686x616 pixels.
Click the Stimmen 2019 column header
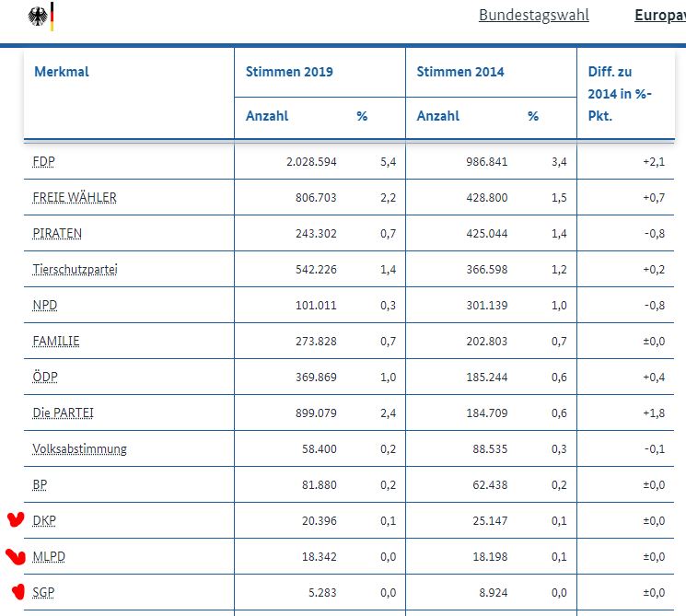tap(289, 71)
